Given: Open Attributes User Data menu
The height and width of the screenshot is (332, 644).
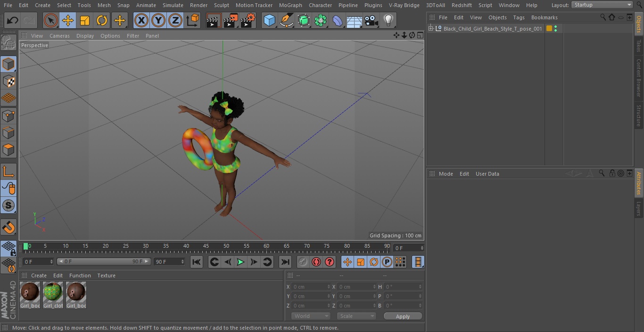Looking at the screenshot, I should pyautogui.click(x=487, y=174).
